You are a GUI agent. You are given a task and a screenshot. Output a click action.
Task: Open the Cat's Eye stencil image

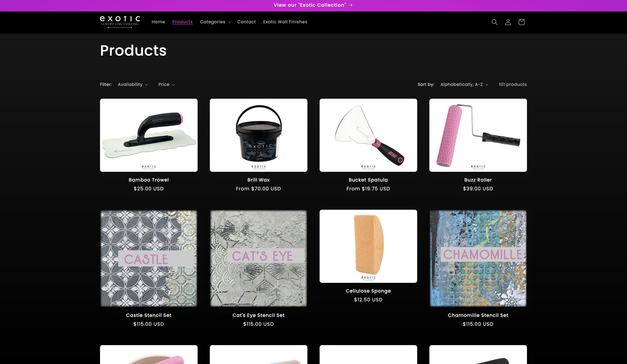pos(258,258)
